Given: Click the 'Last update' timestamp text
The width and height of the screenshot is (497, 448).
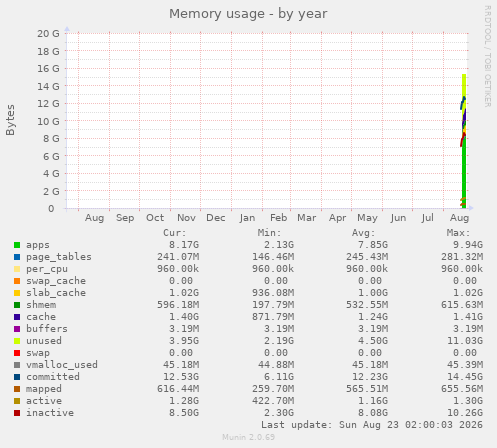Looking at the screenshot, I should coord(372,425).
